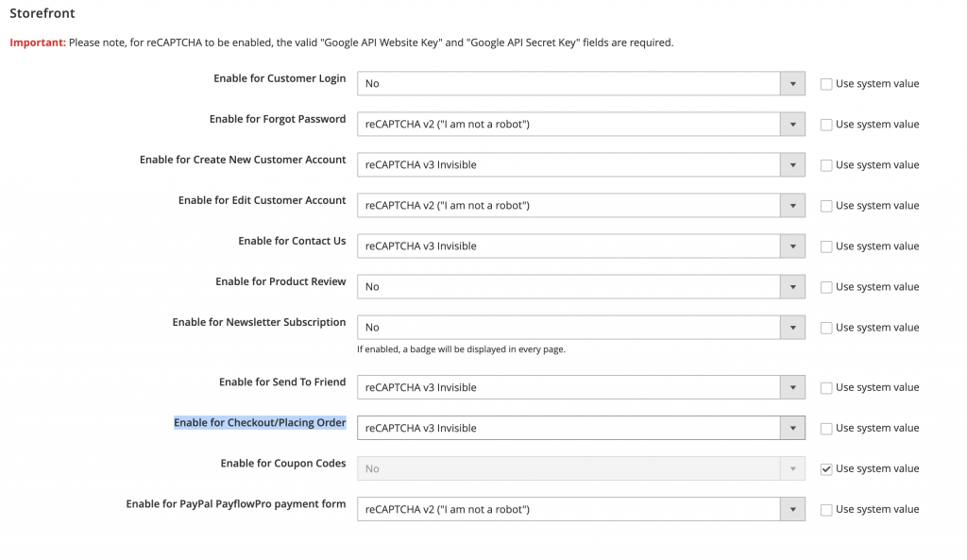Click the Enable for Coupon Codes field
The width and height of the screenshot is (967, 560).
[x=580, y=468]
